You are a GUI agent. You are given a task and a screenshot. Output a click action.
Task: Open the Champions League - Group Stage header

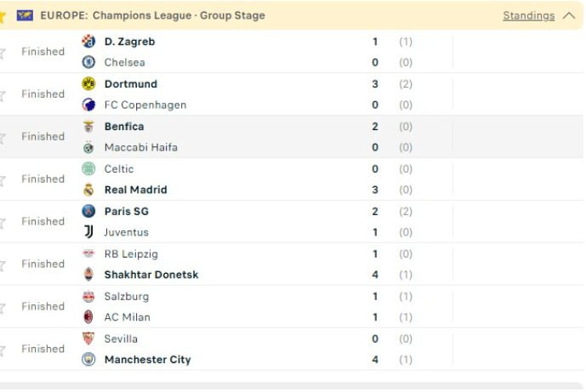click(152, 15)
